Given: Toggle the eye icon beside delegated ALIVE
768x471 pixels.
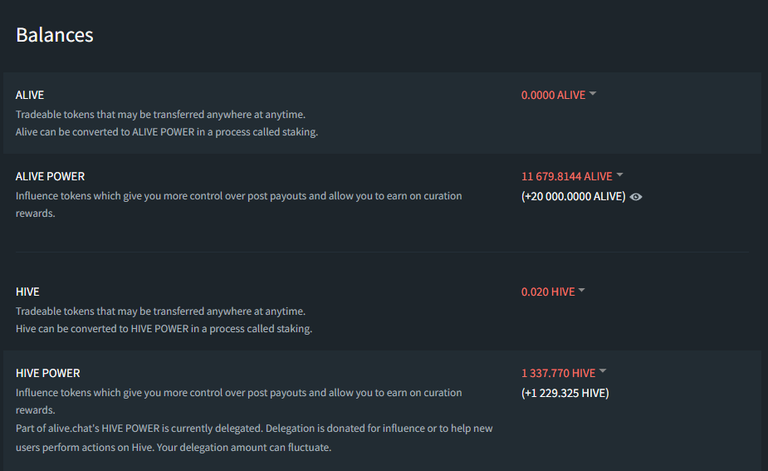Looking at the screenshot, I should pos(636,197).
